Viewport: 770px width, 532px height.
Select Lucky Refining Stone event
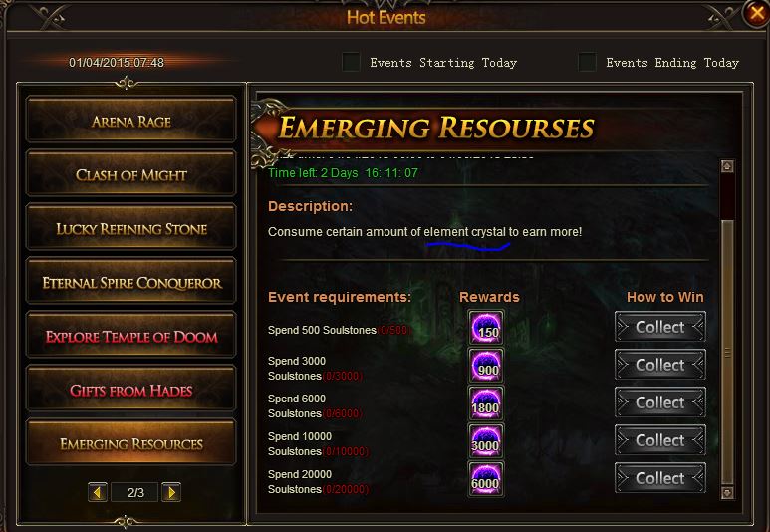[x=131, y=228]
